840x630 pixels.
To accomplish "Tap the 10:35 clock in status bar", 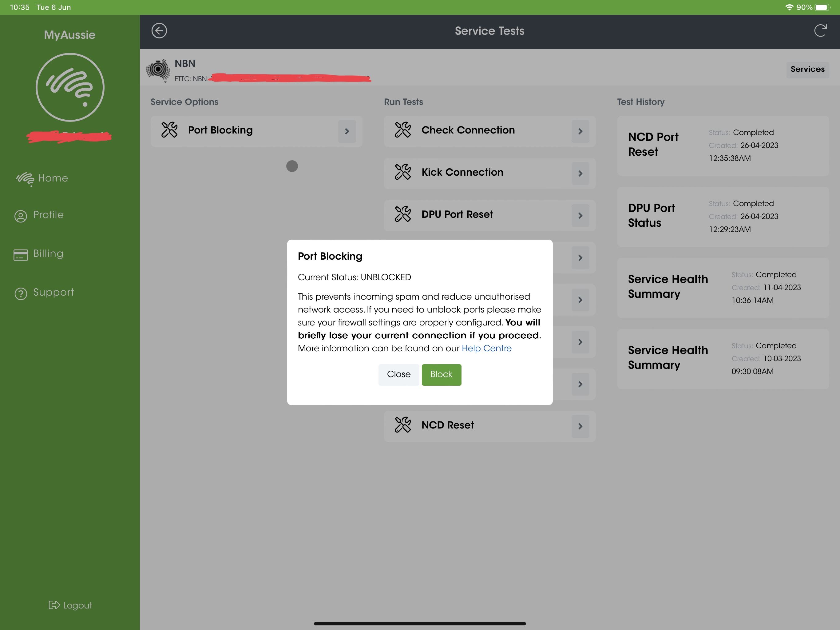I will [19, 7].
